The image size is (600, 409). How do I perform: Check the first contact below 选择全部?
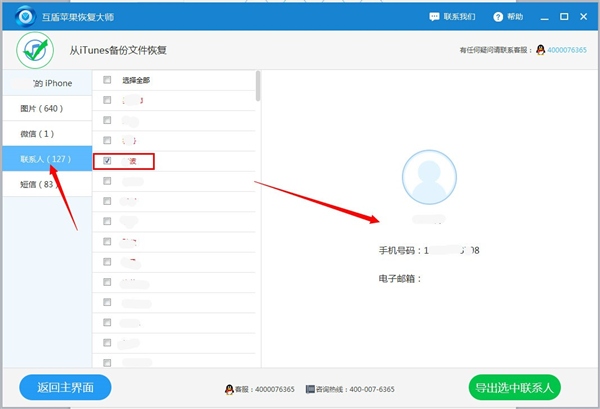(107, 100)
